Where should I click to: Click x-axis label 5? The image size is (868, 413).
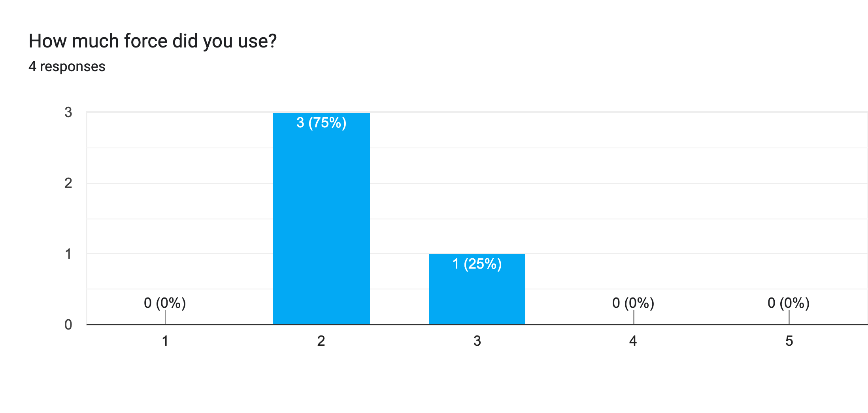pos(789,341)
